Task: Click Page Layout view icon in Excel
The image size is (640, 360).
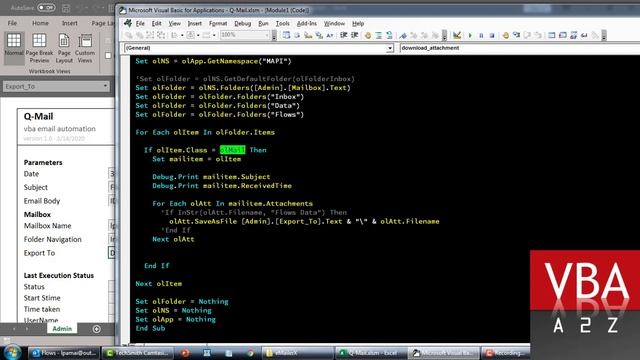Action: 64,48
